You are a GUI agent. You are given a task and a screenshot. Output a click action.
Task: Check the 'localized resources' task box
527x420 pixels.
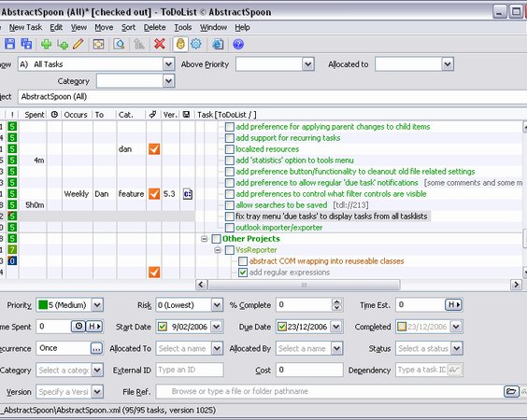pos(230,149)
